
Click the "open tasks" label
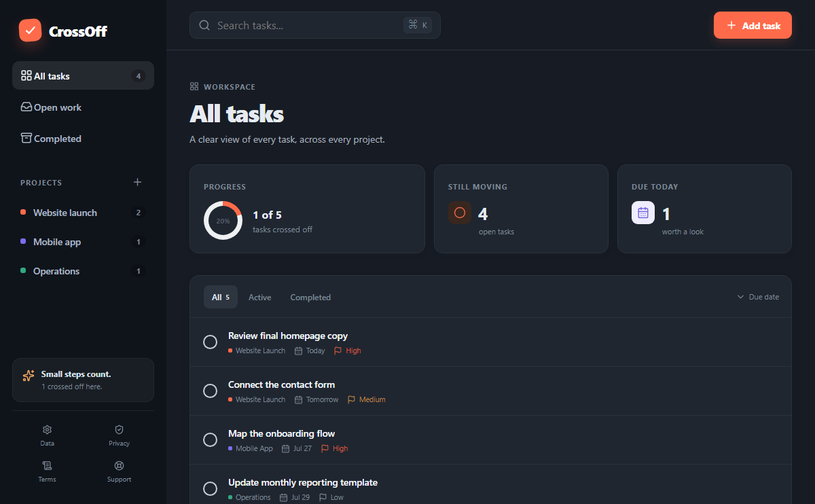[496, 232]
